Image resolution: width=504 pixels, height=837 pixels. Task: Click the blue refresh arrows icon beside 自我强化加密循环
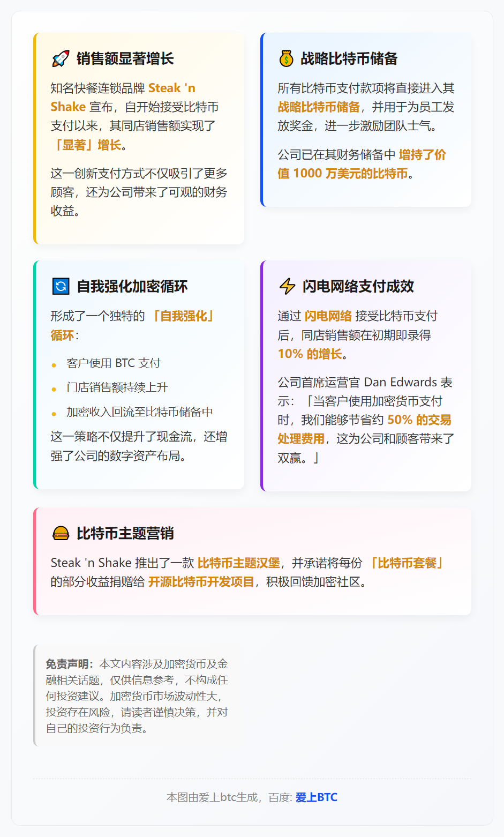61,286
